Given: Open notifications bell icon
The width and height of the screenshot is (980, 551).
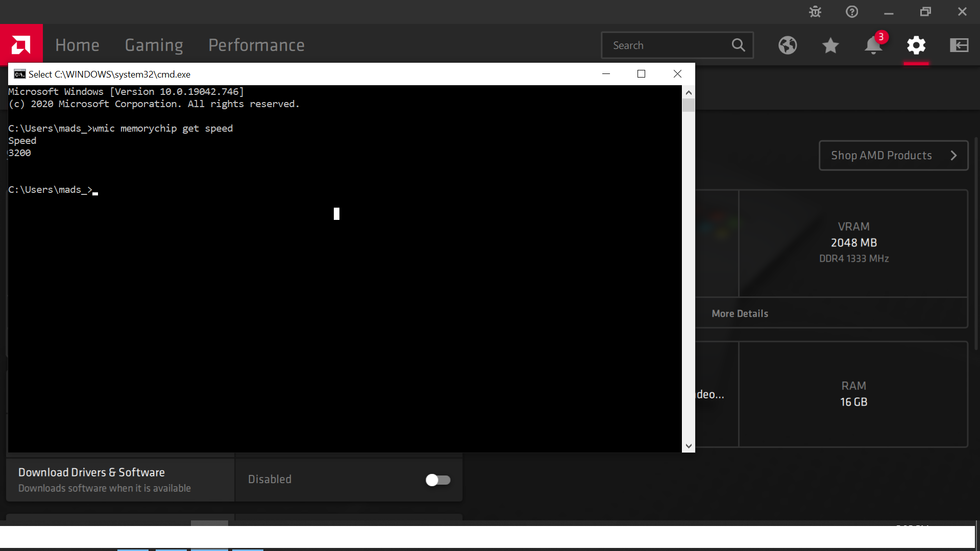Looking at the screenshot, I should click(873, 45).
